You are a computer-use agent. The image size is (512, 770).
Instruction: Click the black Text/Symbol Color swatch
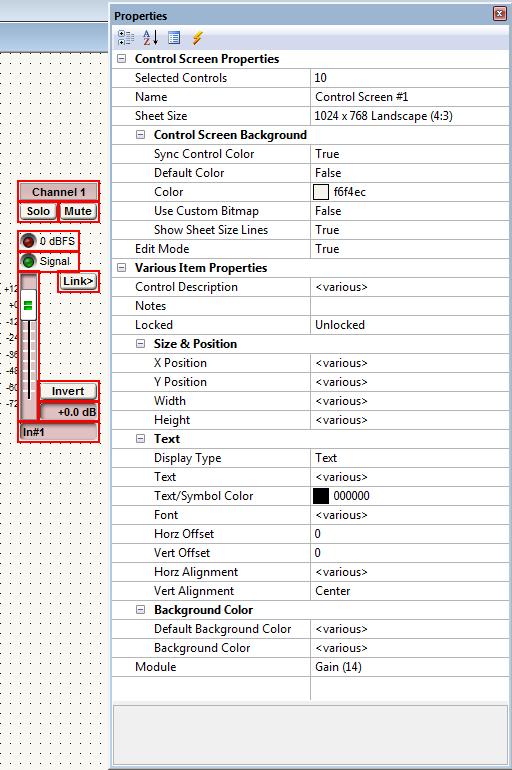(x=321, y=496)
